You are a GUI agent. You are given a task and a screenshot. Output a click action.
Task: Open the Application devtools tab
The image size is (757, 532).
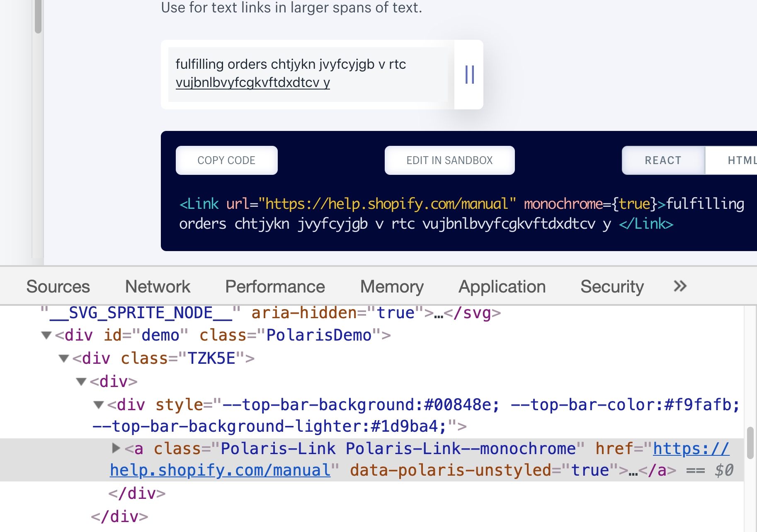pyautogui.click(x=502, y=286)
